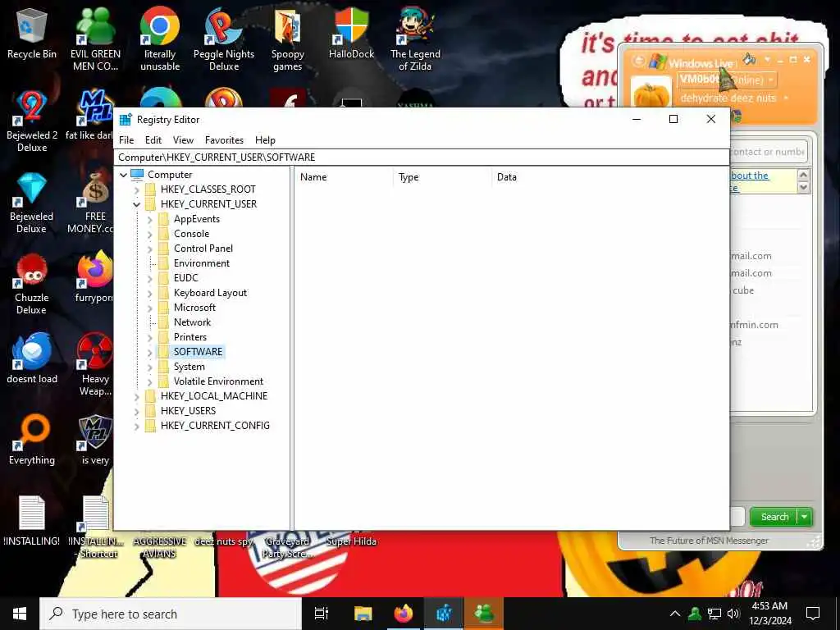Select the Microsoft key

click(194, 308)
